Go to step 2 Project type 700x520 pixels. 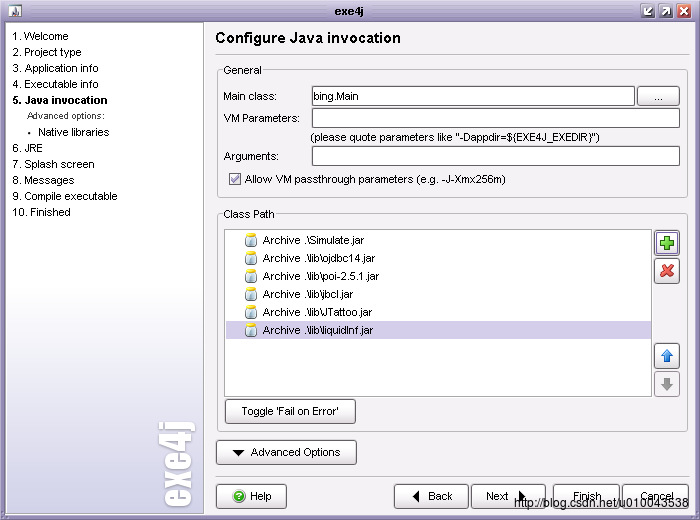tap(47, 52)
